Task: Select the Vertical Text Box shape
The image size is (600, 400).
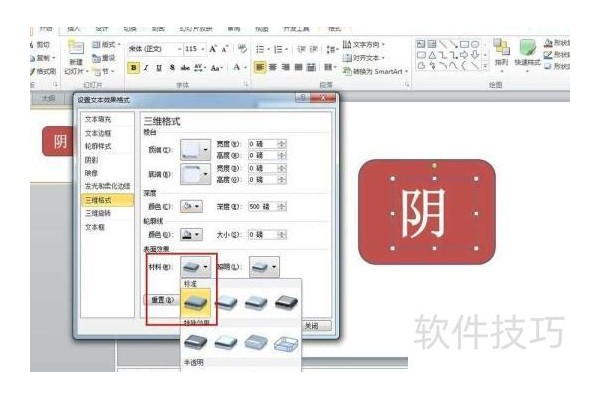Action: 432,44
